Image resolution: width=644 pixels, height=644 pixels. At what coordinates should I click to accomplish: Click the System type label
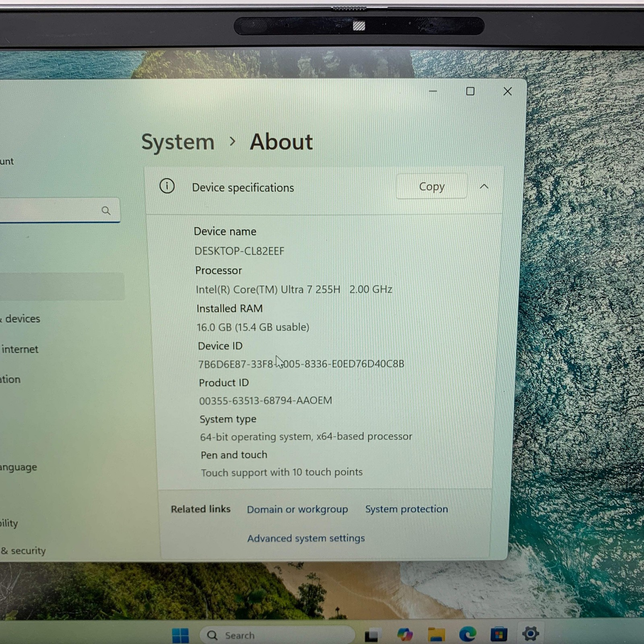tap(228, 419)
